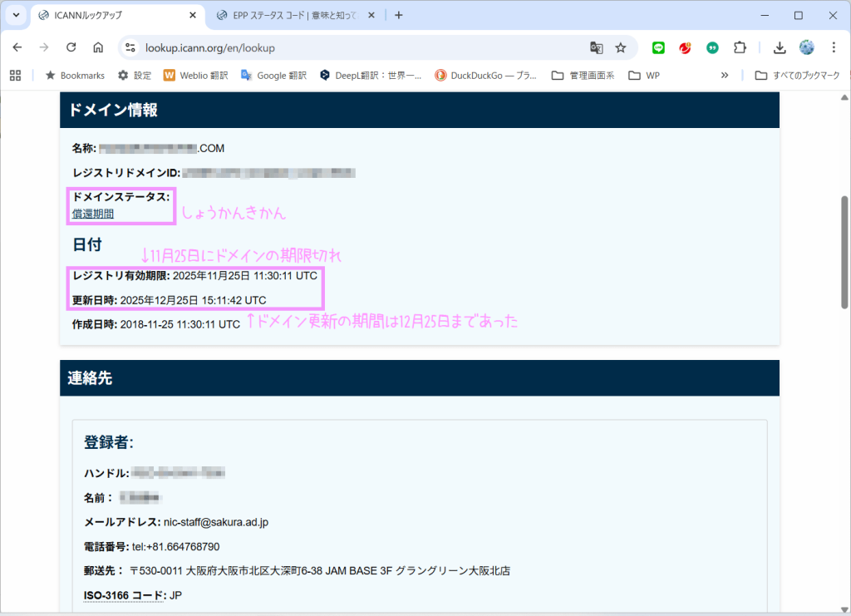Screen dimensions: 851x616
Task: Open a new tab with plus button
Action: pos(399,15)
